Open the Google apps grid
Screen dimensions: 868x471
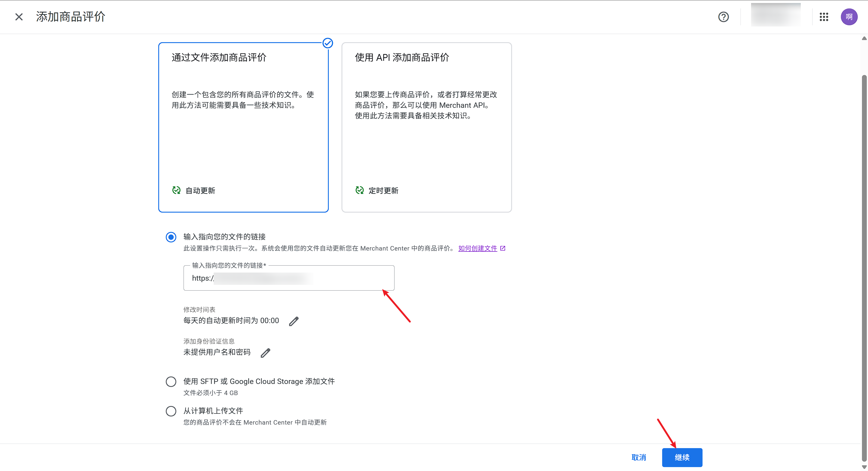[823, 17]
